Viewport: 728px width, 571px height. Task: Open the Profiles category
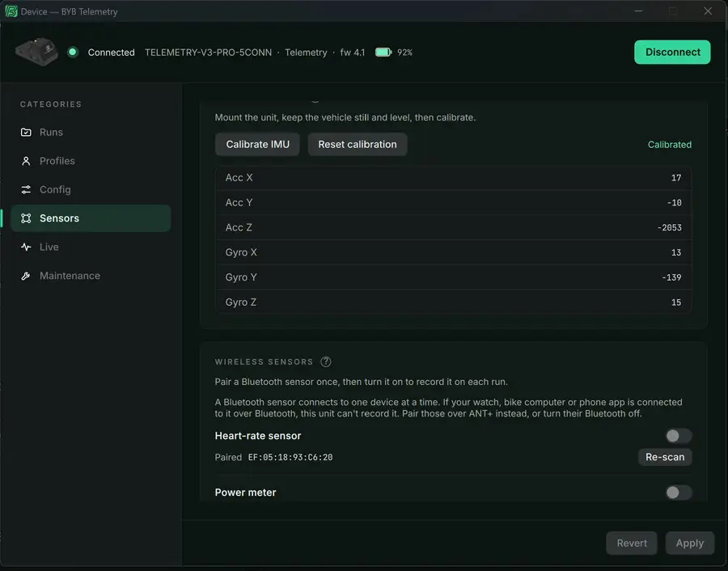click(91, 161)
